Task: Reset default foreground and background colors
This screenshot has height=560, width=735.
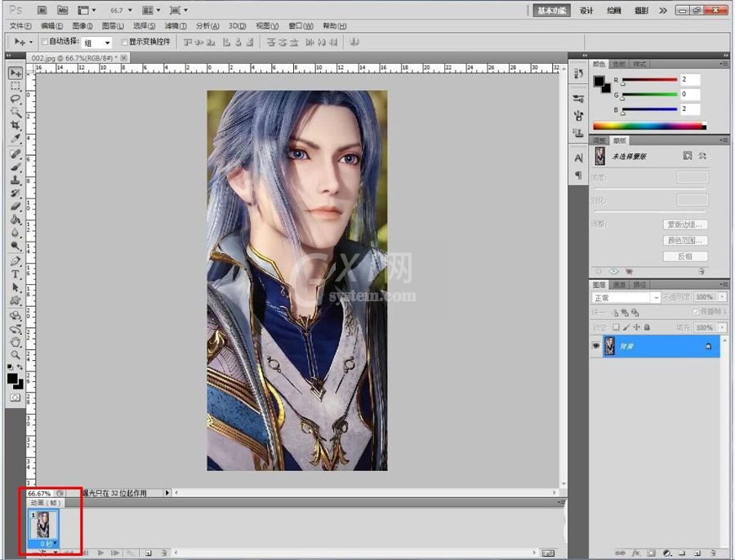Action: click(11, 367)
